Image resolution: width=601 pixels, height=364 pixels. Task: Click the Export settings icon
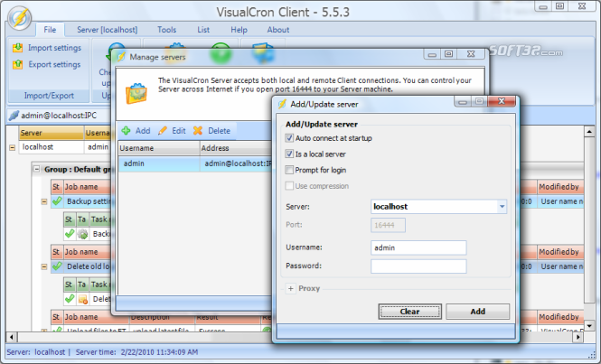point(18,64)
